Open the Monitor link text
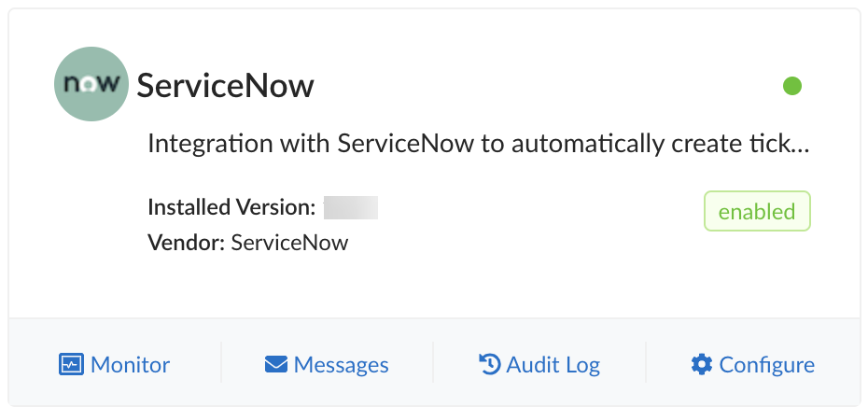 pos(131,364)
